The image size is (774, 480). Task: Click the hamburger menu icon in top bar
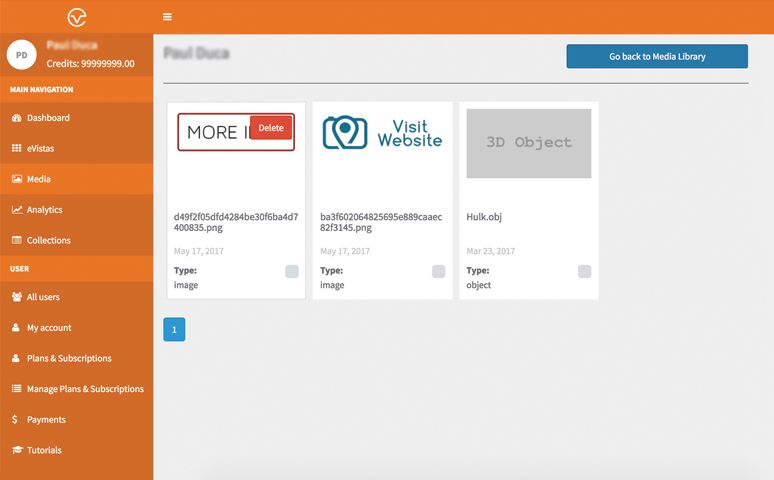click(167, 17)
